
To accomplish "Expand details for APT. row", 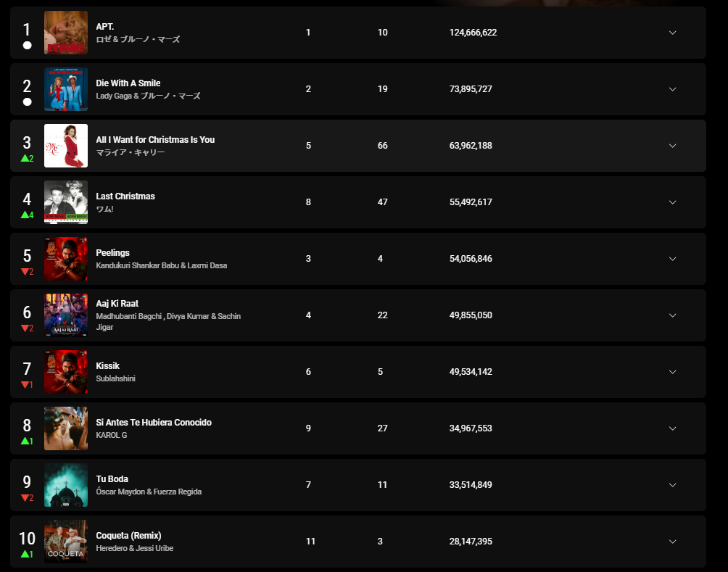I will click(x=672, y=33).
